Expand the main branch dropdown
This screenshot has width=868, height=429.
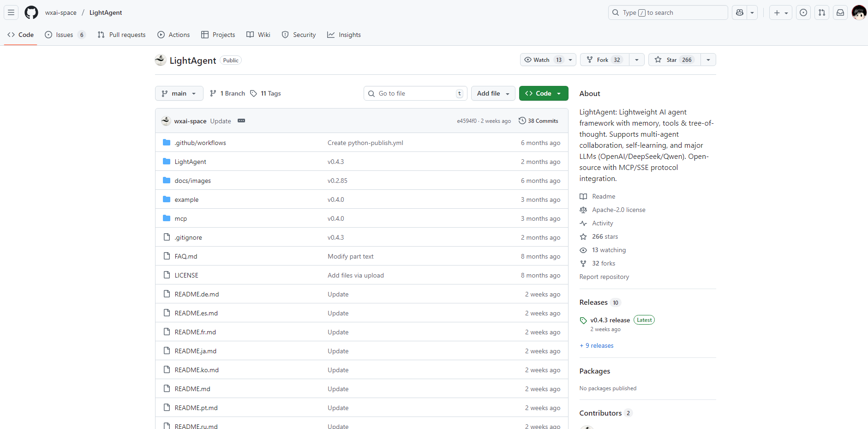pos(179,94)
